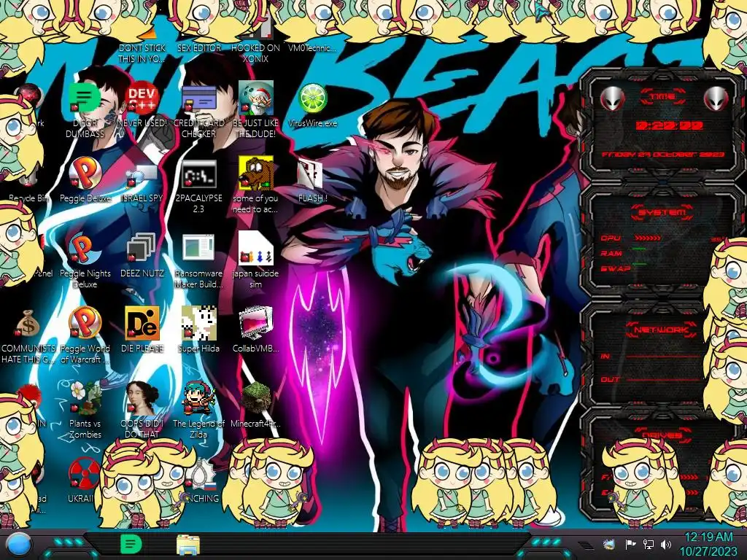Open File Explorer from the taskbar

(x=187, y=545)
